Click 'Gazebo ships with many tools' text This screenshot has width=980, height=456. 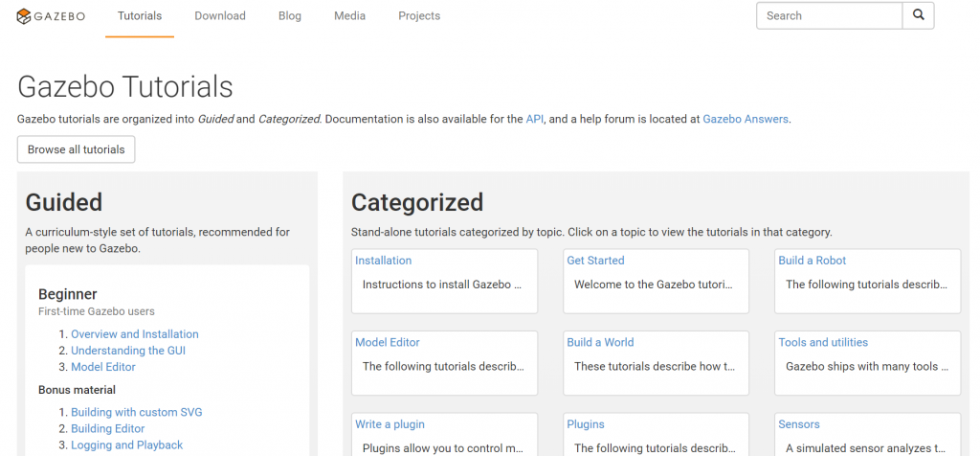click(865, 366)
